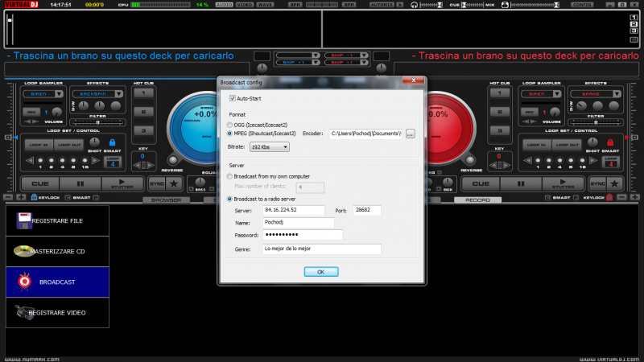Click the right deck sampler REC button
The width and height of the screenshot is (644, 362).
(x=530, y=112)
